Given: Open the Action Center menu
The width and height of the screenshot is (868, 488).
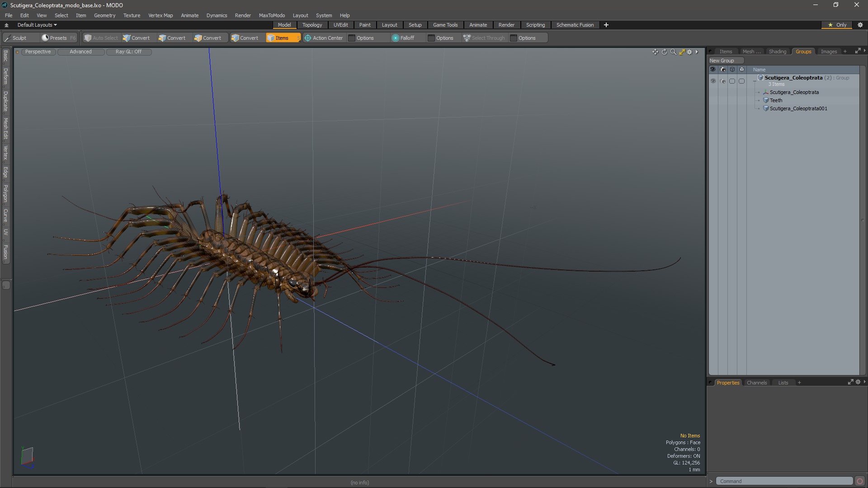Looking at the screenshot, I should click(x=324, y=38).
